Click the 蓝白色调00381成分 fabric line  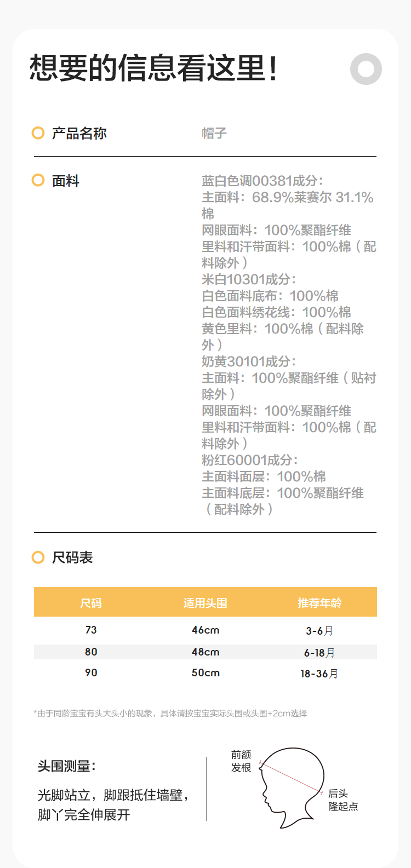tap(262, 181)
